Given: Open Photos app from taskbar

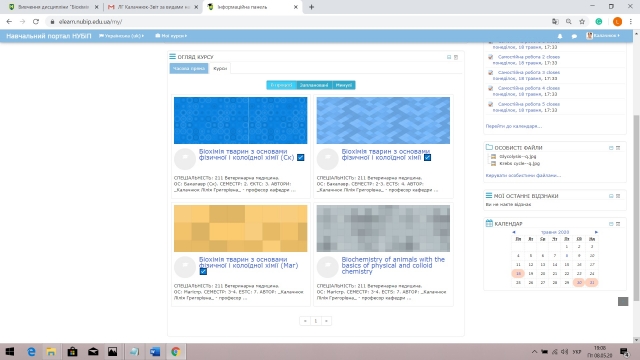Looking at the screenshot, I should (x=113, y=351).
